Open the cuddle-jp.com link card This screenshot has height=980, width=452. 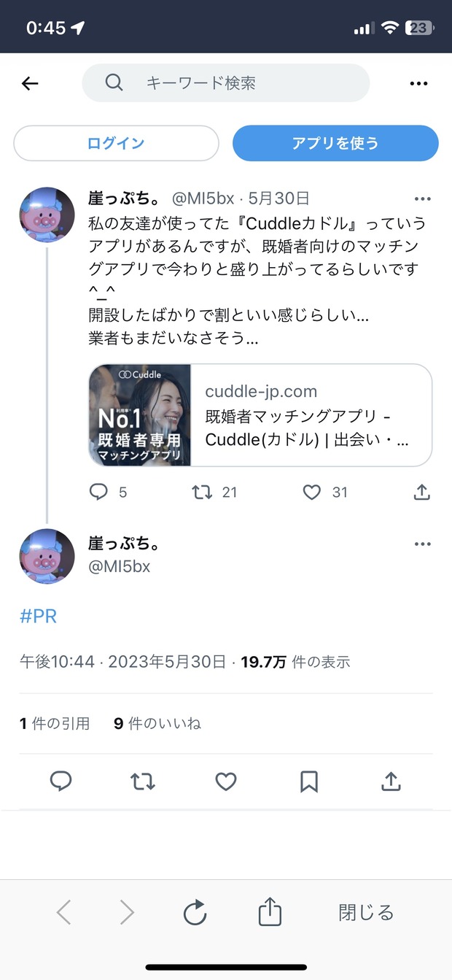pos(260,415)
